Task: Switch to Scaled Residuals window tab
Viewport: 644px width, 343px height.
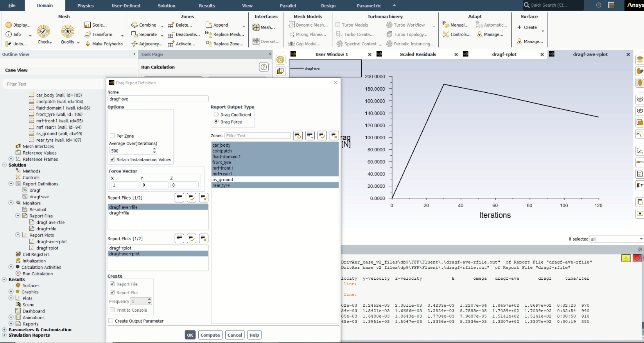Action: (418, 54)
